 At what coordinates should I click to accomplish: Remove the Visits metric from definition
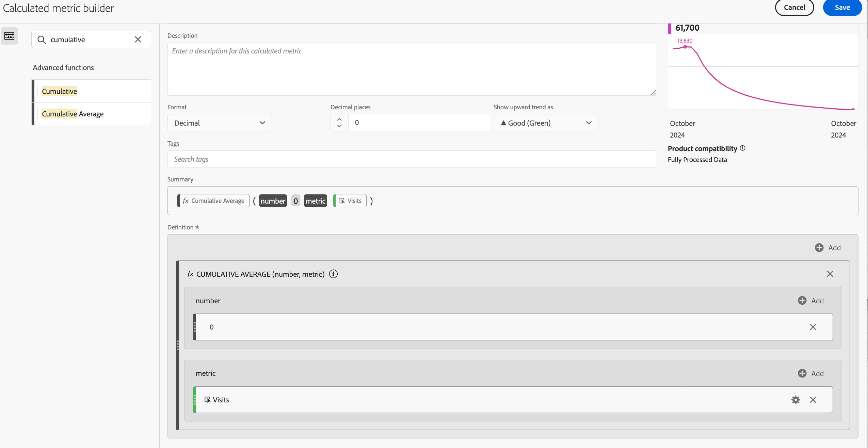click(813, 400)
